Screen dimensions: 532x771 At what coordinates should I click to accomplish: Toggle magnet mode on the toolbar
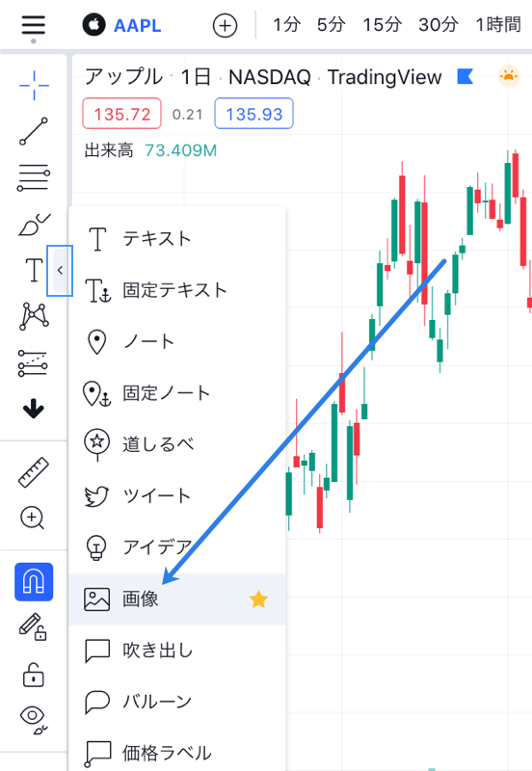(34, 582)
